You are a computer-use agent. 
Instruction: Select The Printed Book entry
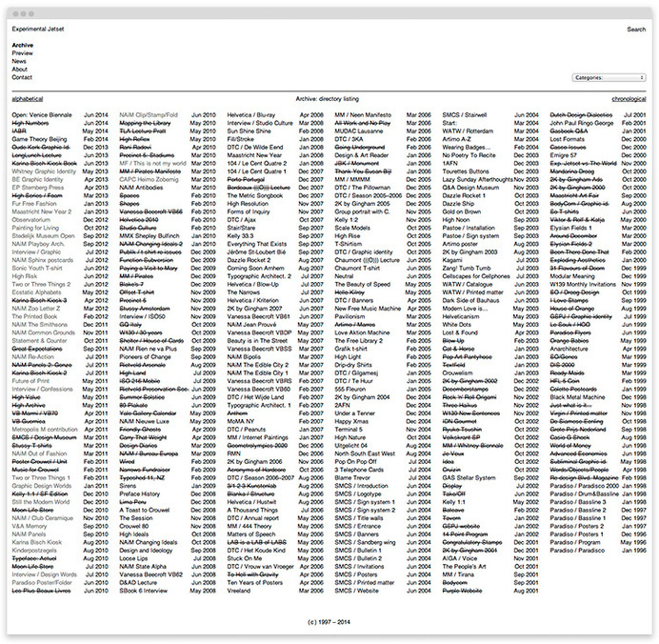click(34, 316)
